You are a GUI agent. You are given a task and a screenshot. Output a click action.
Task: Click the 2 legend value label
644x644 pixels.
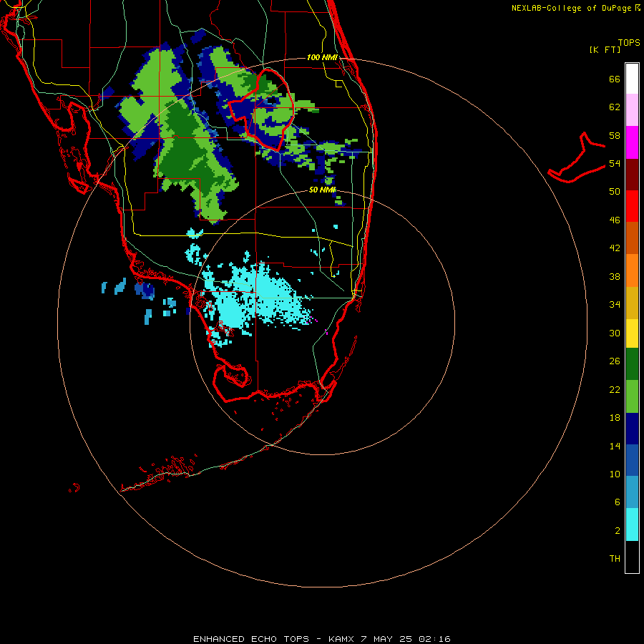618,531
